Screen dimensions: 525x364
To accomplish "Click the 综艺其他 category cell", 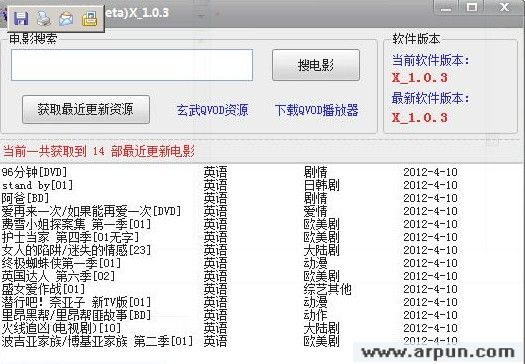I will 327,289.
